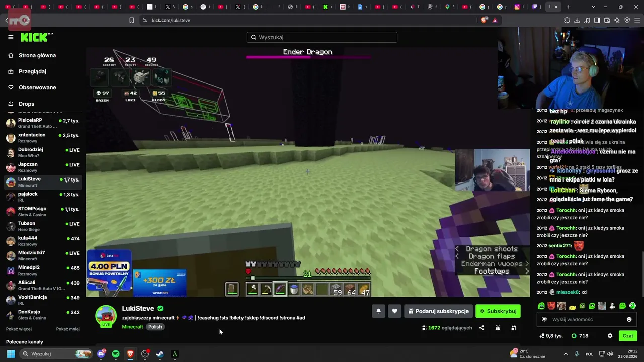The width and height of the screenshot is (644, 362).
Task: Select pajalock channel in sidebar
Action: pyautogui.click(x=43, y=197)
